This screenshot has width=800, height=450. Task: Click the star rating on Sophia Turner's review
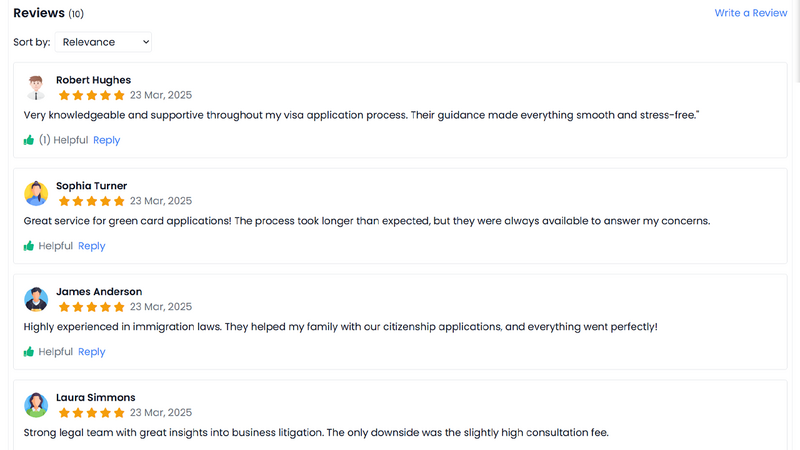coord(91,201)
